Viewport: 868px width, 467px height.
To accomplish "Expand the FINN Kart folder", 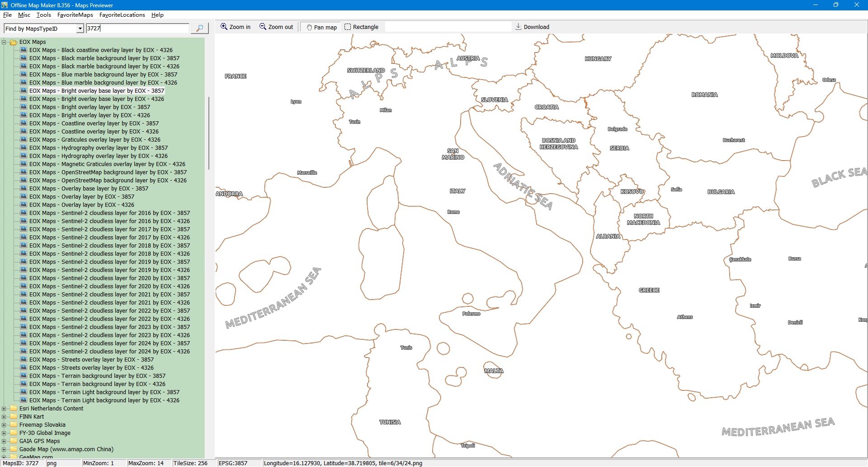I will [x=4, y=417].
